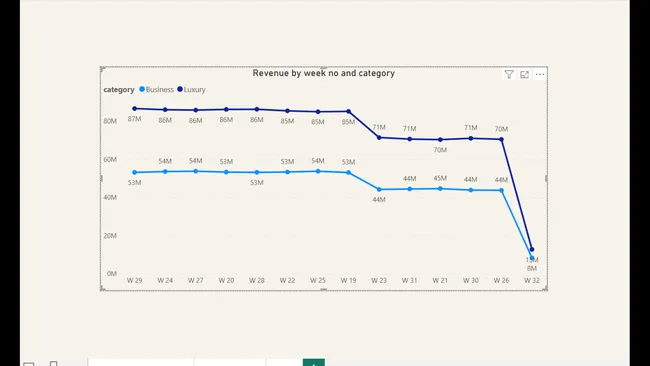
Task: Select the Luxury data point for W 27
Action: coord(196,110)
